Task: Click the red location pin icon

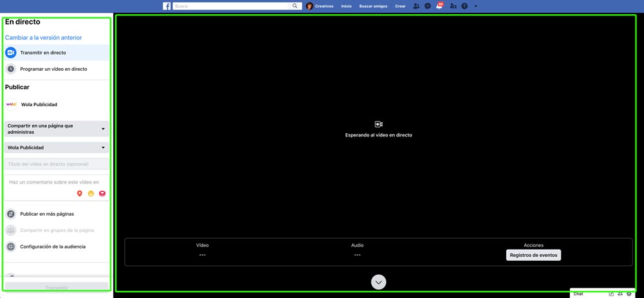Action: click(80, 193)
